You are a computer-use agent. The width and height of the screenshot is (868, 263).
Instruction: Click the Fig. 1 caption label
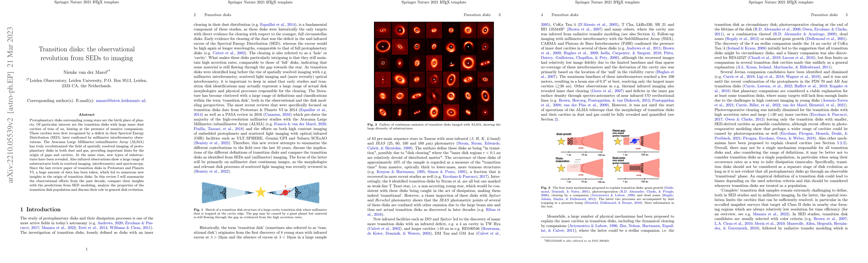pos(198,210)
